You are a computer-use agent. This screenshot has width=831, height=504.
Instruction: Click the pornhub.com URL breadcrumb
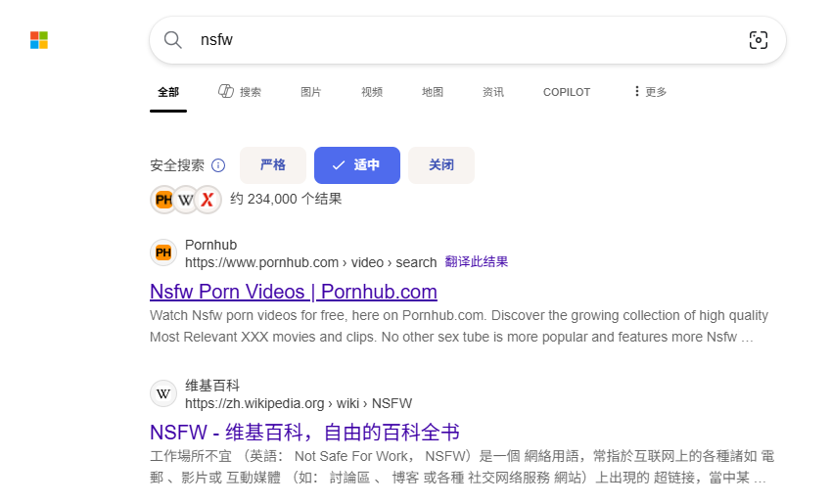pos(310,263)
